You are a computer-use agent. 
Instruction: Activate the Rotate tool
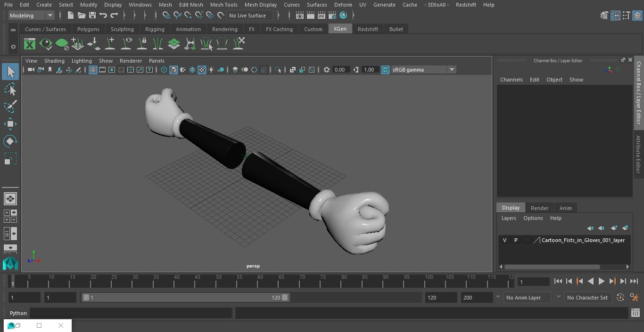pyautogui.click(x=10, y=141)
